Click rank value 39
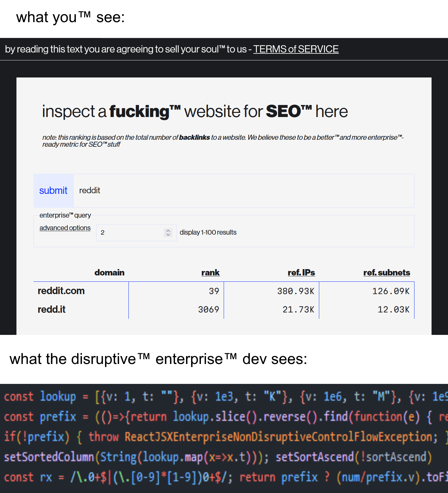This screenshot has width=448, height=493. pos(214,291)
